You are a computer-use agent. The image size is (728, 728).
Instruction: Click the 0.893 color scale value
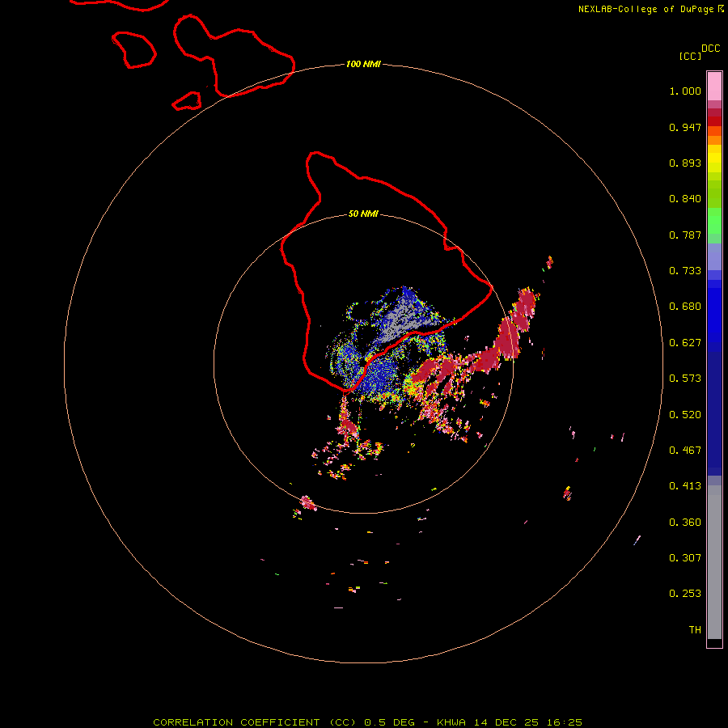[685, 163]
